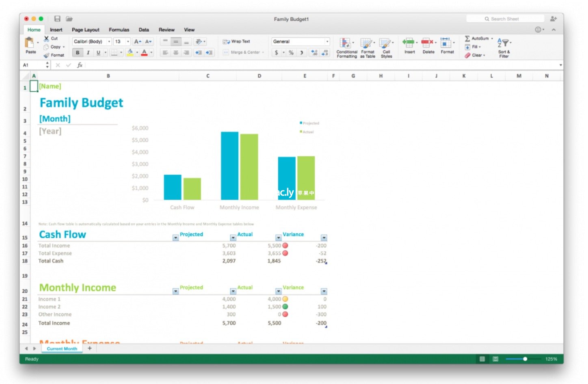This screenshot has height=384, width=588.
Task: Open the Formulas ribbon tab
Action: (119, 30)
